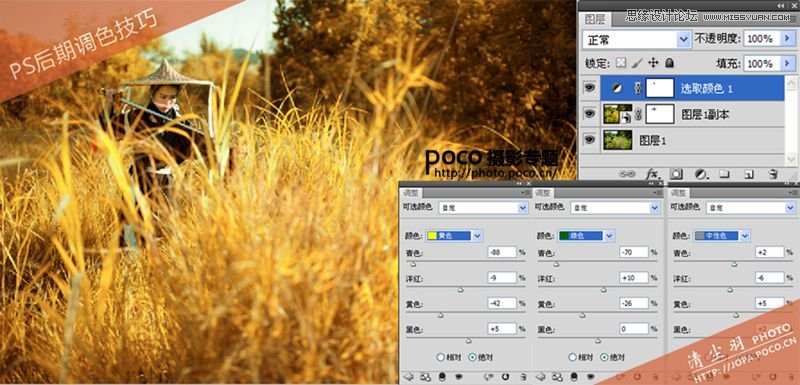Toggle lock position cross-arrows icon
This screenshot has height=385, width=800.
pos(653,63)
